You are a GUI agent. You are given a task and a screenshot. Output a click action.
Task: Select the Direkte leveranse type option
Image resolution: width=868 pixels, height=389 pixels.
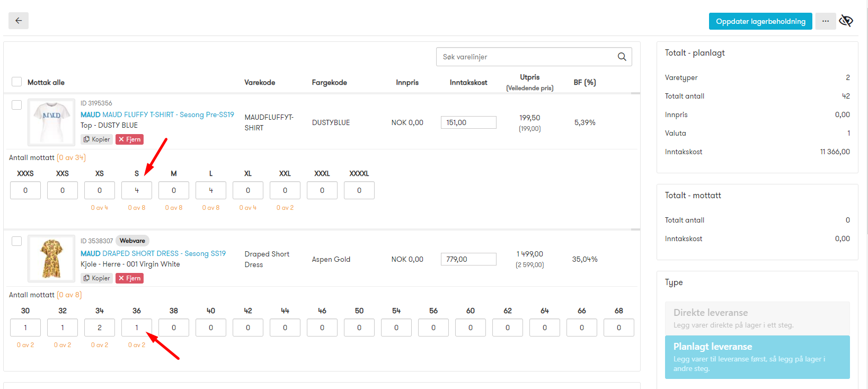pos(757,319)
